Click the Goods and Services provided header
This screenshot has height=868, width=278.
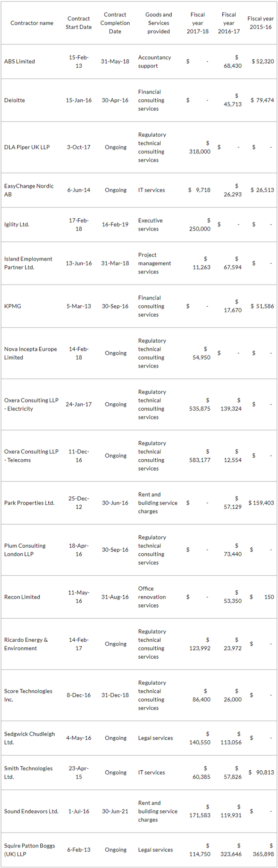click(x=158, y=23)
